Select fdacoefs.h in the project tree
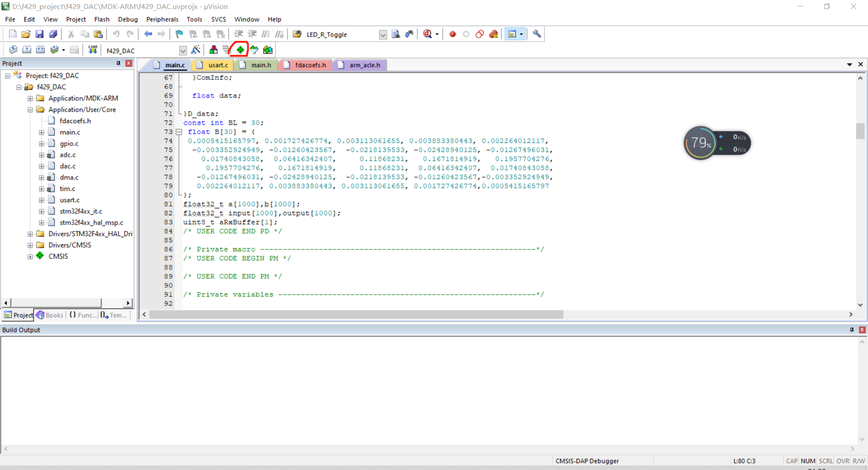This screenshot has width=868, height=470. point(75,121)
